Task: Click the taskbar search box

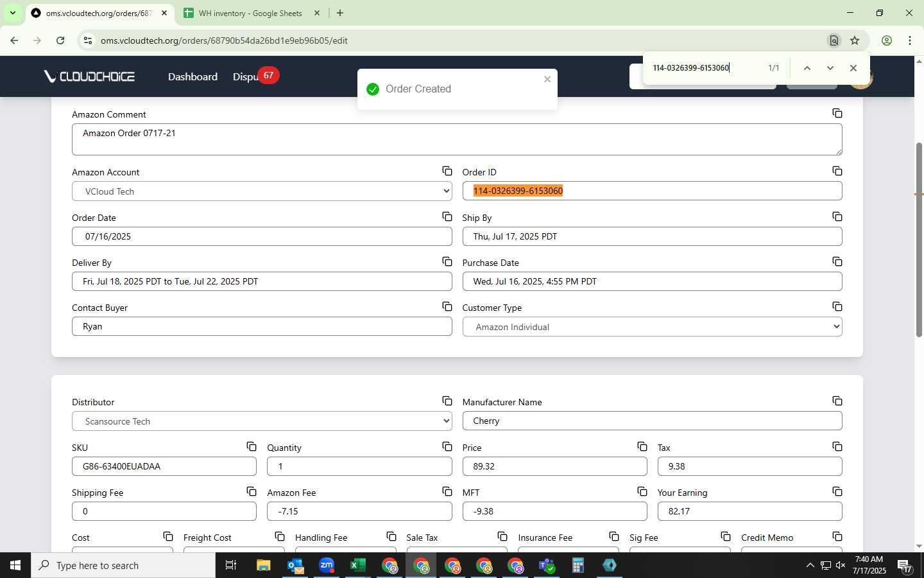Action: (123, 565)
